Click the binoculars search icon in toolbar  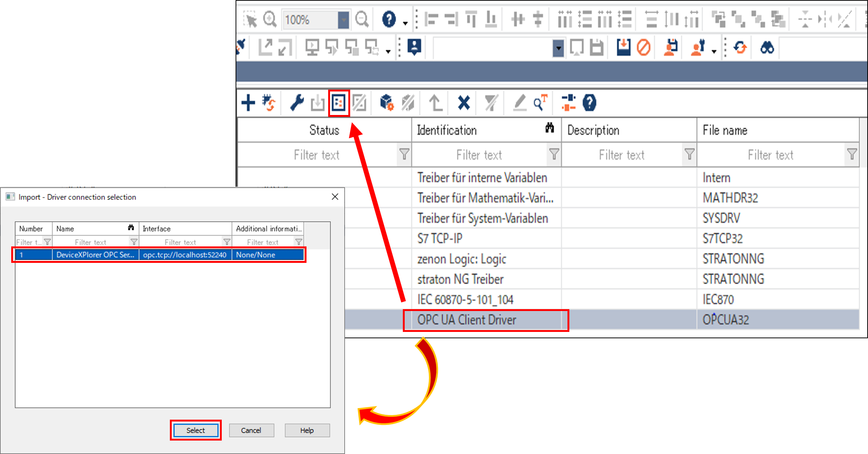click(767, 48)
